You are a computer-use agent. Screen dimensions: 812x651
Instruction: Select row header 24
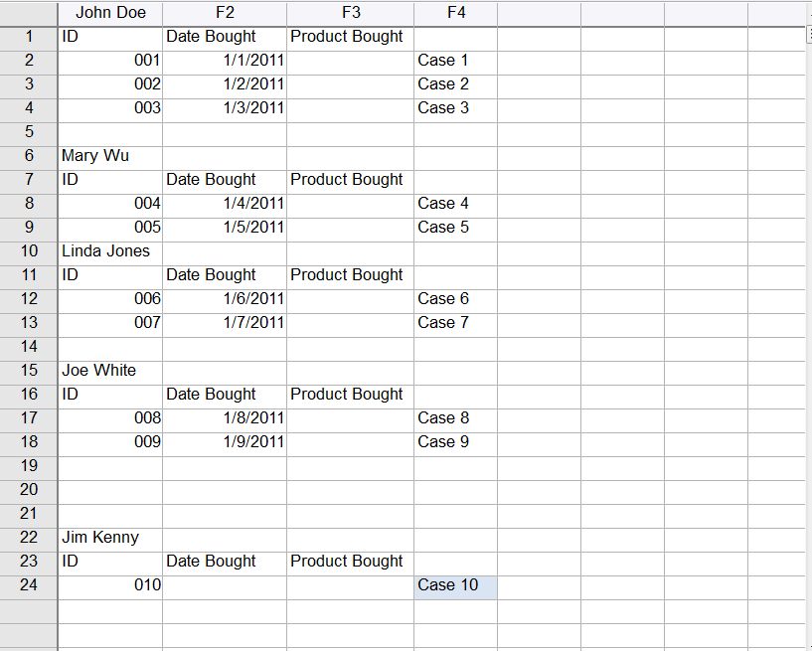pyautogui.click(x=29, y=585)
